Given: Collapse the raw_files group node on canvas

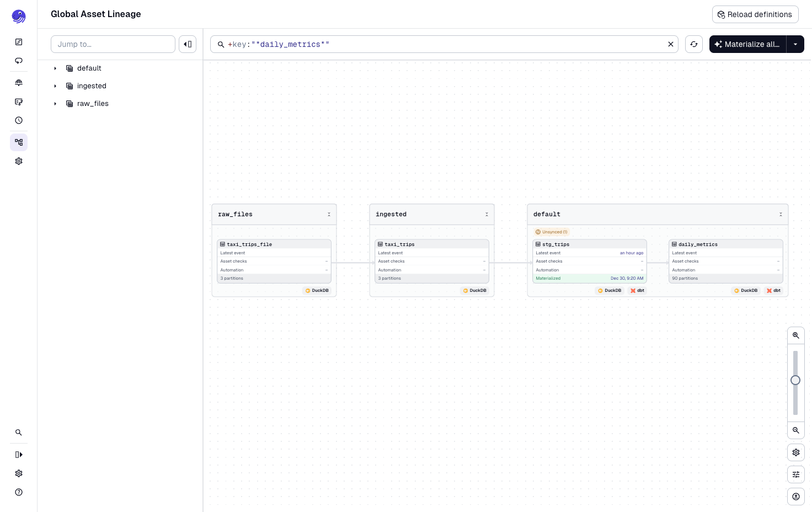Looking at the screenshot, I should (329, 214).
